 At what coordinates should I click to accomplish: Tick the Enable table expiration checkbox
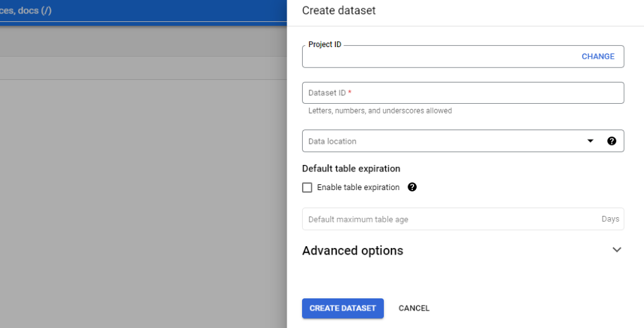307,188
